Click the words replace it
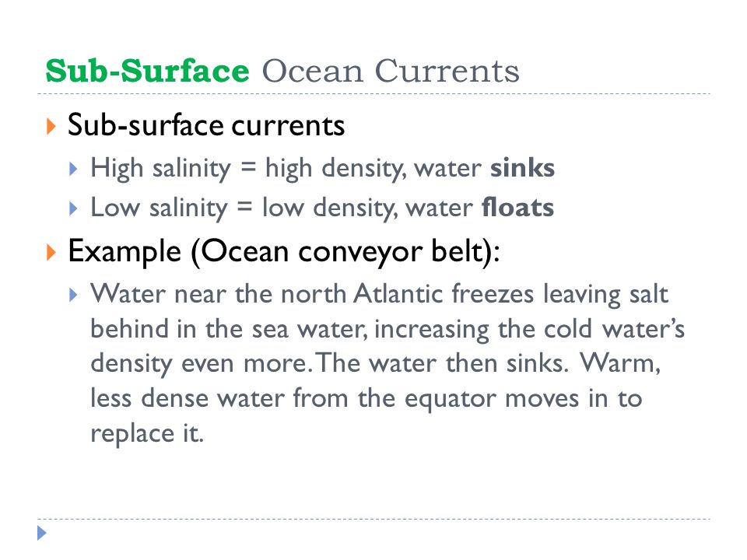747x560 pixels. [147, 434]
